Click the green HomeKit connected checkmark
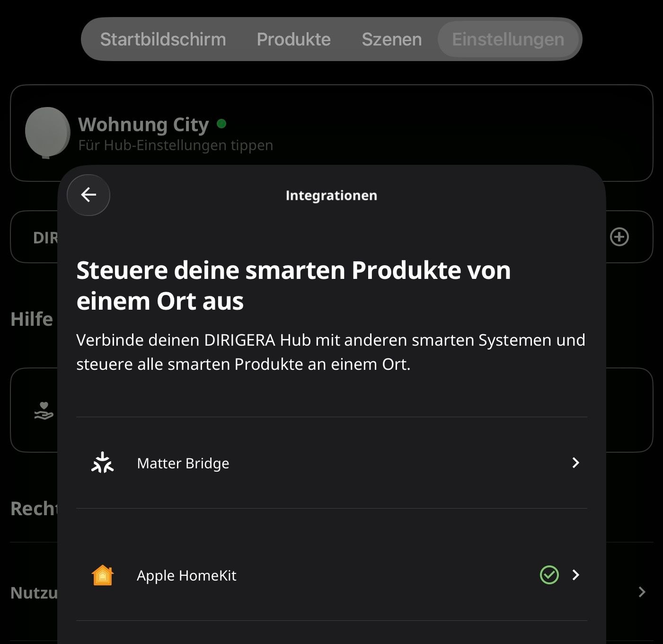This screenshot has height=644, width=663. click(x=549, y=575)
